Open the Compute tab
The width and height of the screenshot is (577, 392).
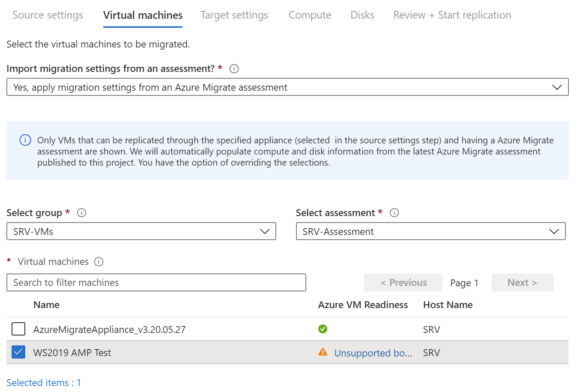click(x=310, y=15)
